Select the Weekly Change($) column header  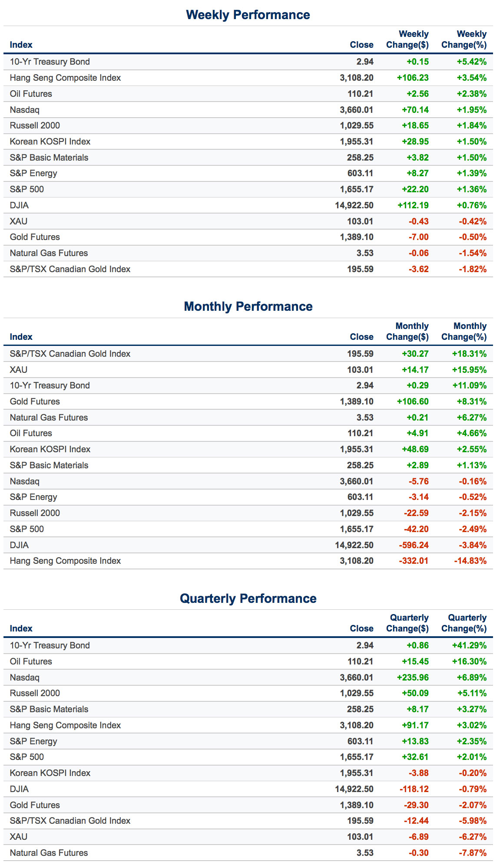pyautogui.click(x=407, y=39)
